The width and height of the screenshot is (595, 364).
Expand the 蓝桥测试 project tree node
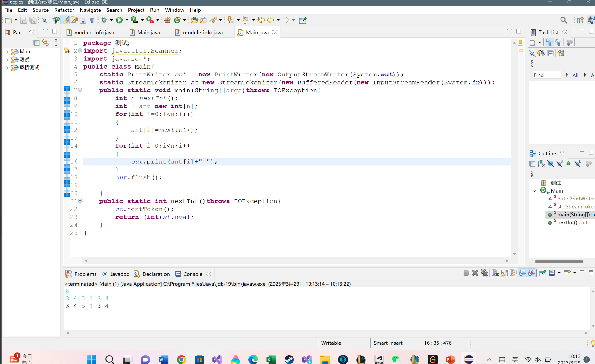coord(7,68)
